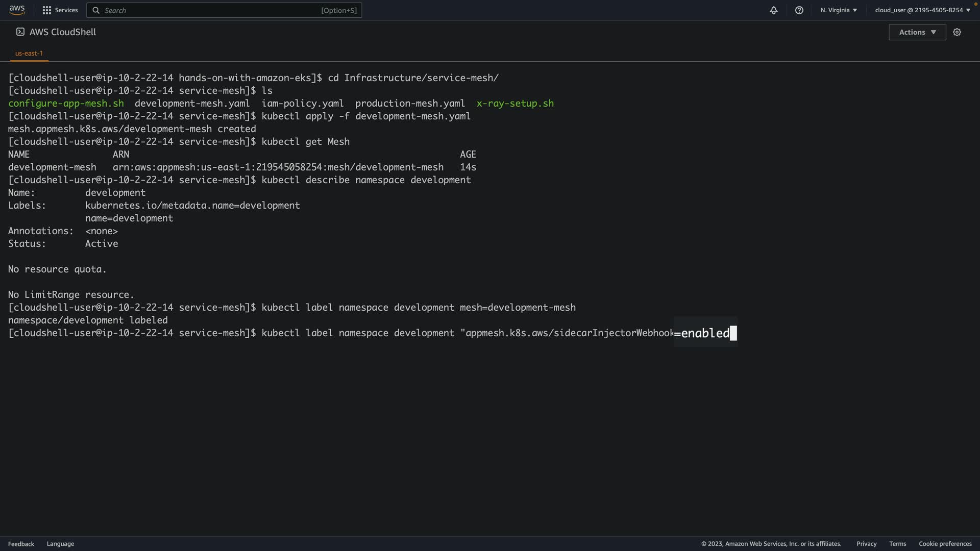Image resolution: width=980 pixels, height=551 pixels.
Task: Open the Terms link
Action: pyautogui.click(x=897, y=544)
